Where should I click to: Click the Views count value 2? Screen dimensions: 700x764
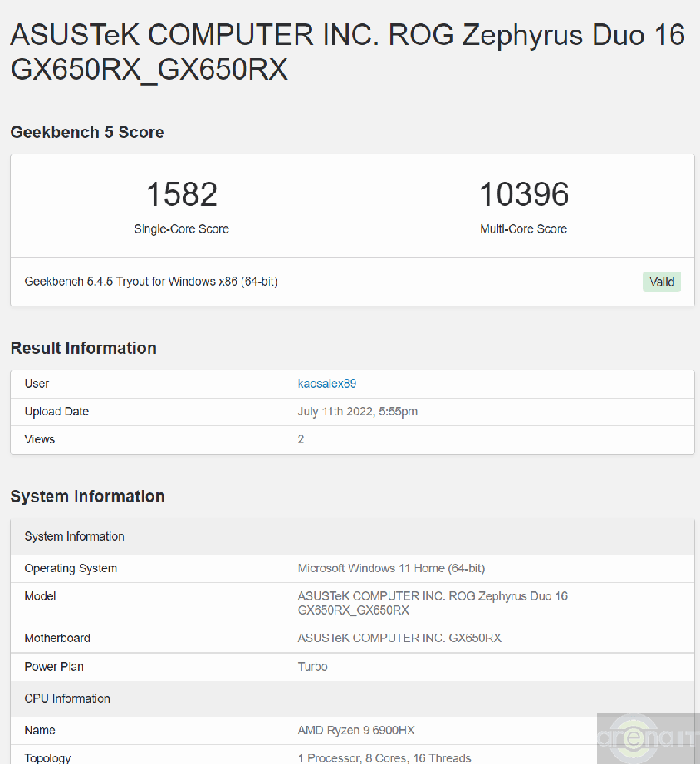click(301, 439)
